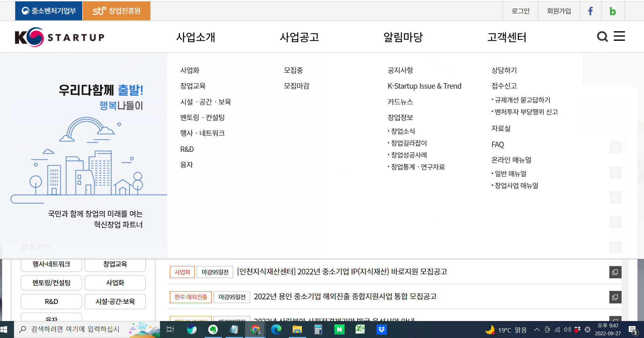Open Dropbox from taskbar
The height and width of the screenshot is (338, 644).
(x=382, y=330)
